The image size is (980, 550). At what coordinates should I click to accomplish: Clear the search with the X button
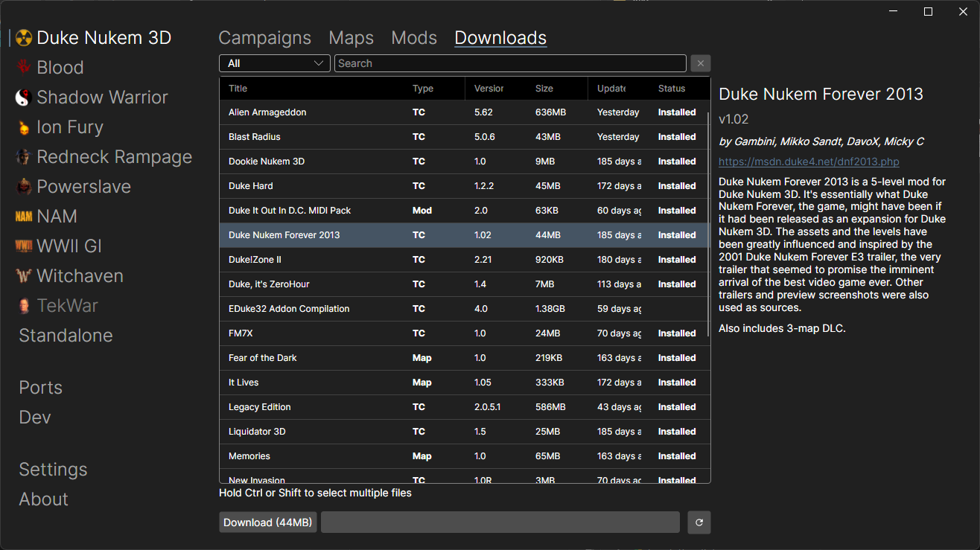[701, 63]
